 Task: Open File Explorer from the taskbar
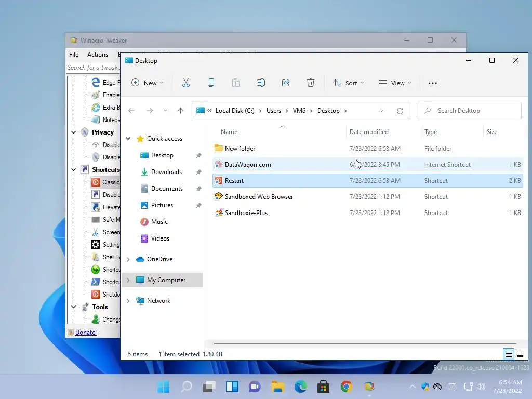point(278,387)
